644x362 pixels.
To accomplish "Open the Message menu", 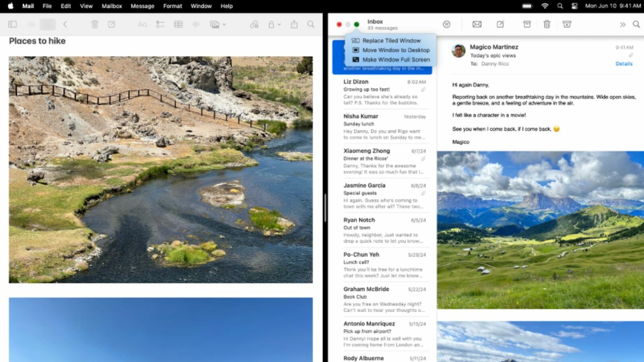I will [142, 6].
